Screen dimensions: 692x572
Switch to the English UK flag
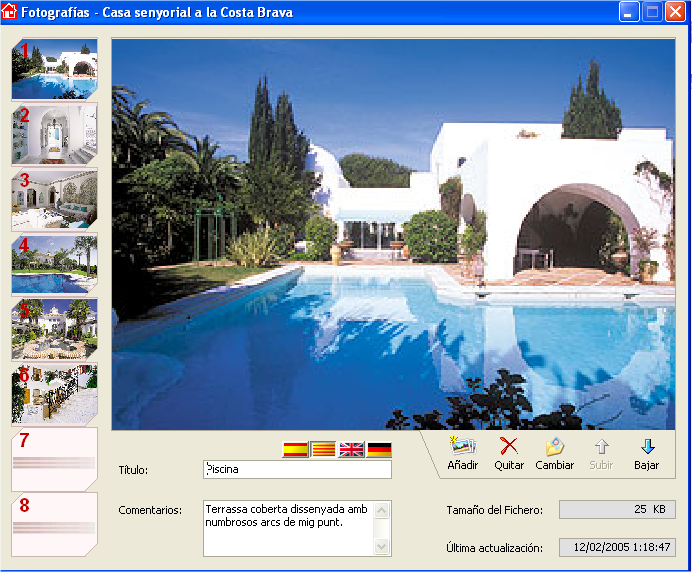coord(351,449)
